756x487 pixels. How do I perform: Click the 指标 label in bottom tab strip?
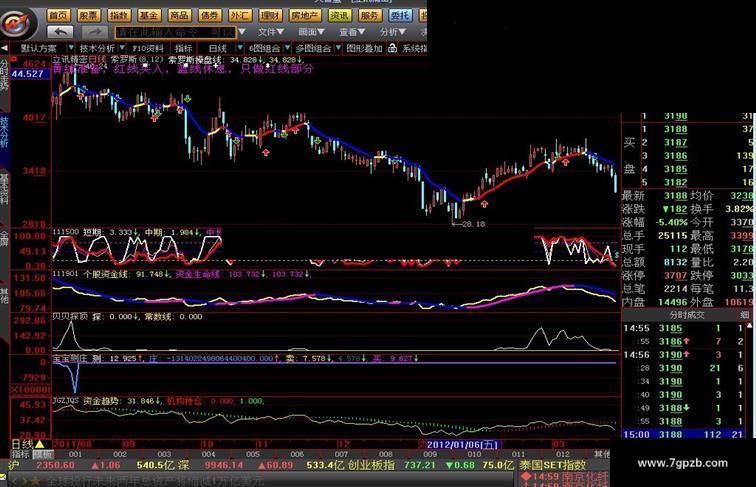[x=20, y=454]
